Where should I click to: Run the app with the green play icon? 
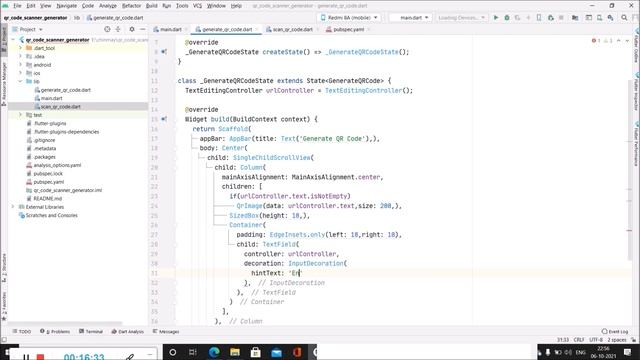pyautogui.click(x=496, y=18)
